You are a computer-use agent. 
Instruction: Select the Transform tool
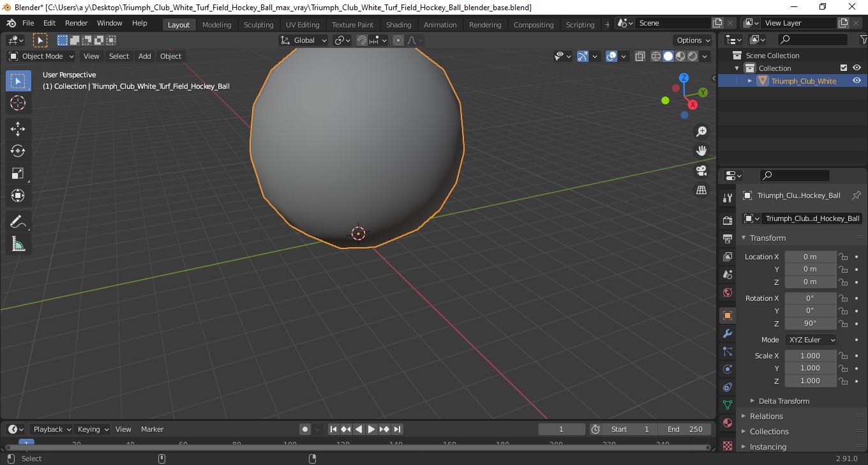point(18,195)
